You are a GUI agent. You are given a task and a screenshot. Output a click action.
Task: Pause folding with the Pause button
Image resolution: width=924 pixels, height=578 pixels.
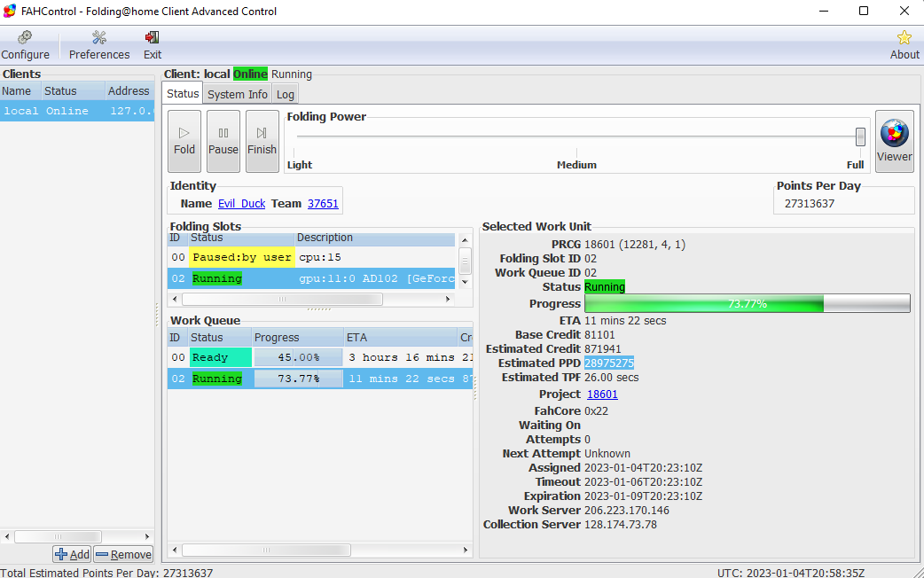[223, 141]
